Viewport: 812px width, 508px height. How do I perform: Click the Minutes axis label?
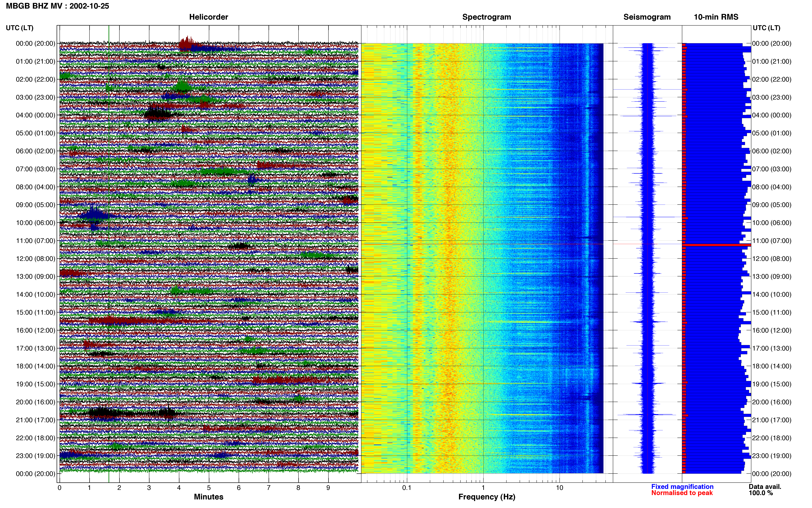[209, 497]
